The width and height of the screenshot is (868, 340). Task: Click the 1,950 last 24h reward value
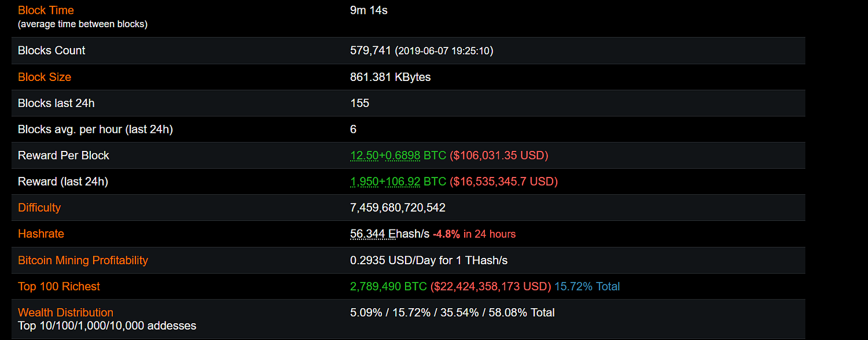pos(364,182)
